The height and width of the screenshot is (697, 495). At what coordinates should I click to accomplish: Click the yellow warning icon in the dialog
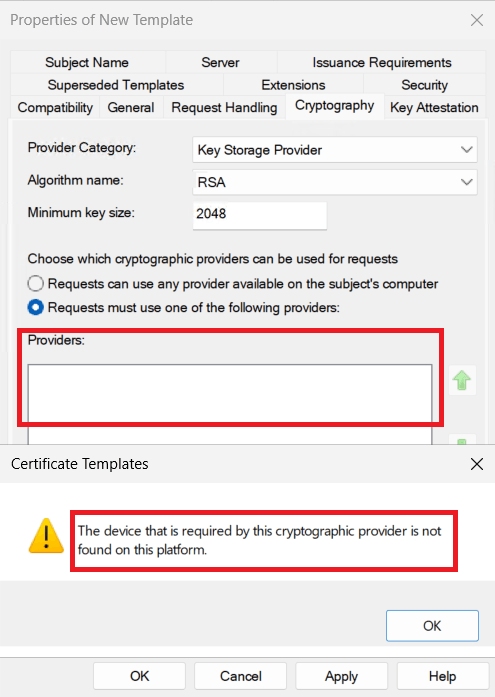coord(46,536)
